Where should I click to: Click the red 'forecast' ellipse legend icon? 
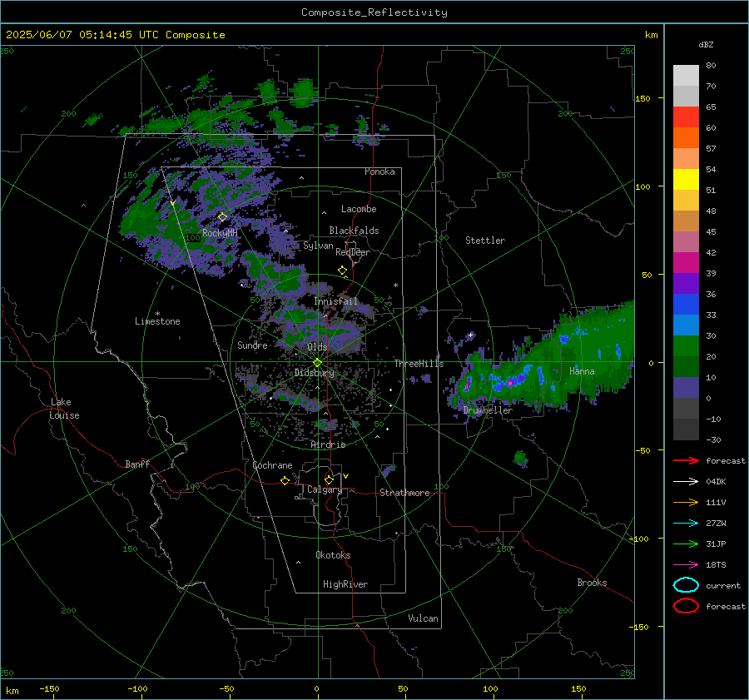coord(686,606)
